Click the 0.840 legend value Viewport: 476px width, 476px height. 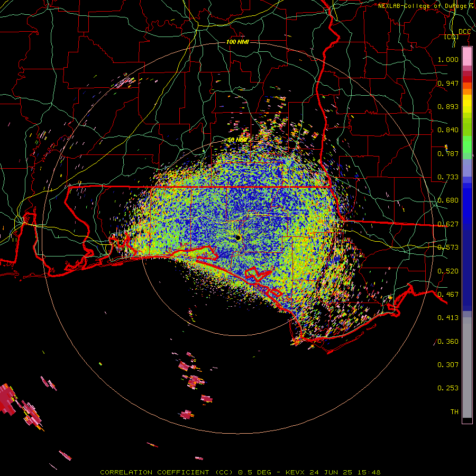[448, 130]
